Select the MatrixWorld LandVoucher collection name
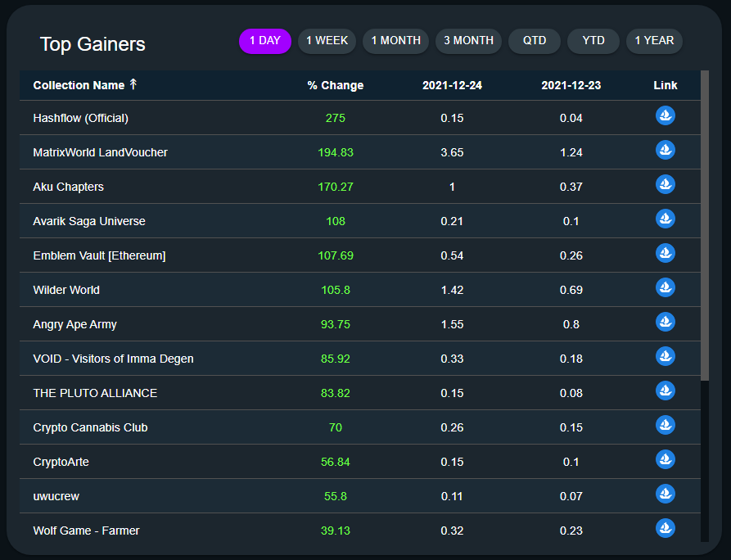 click(100, 152)
